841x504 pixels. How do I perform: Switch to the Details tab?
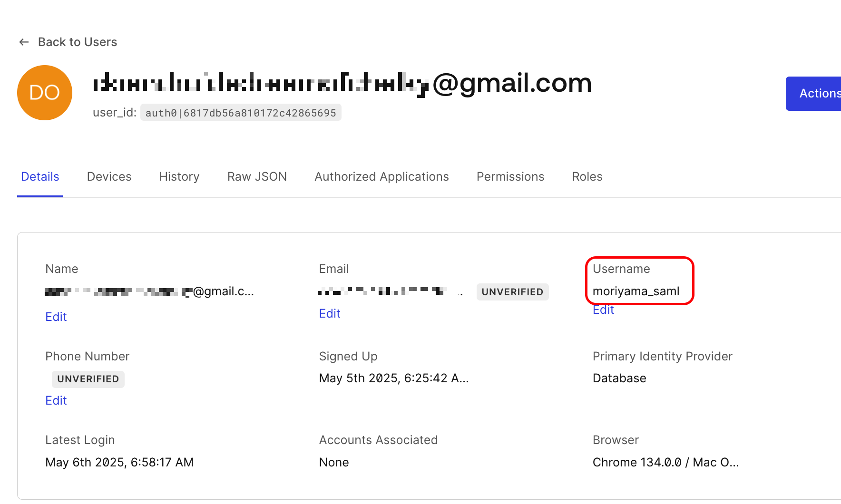coord(40,177)
